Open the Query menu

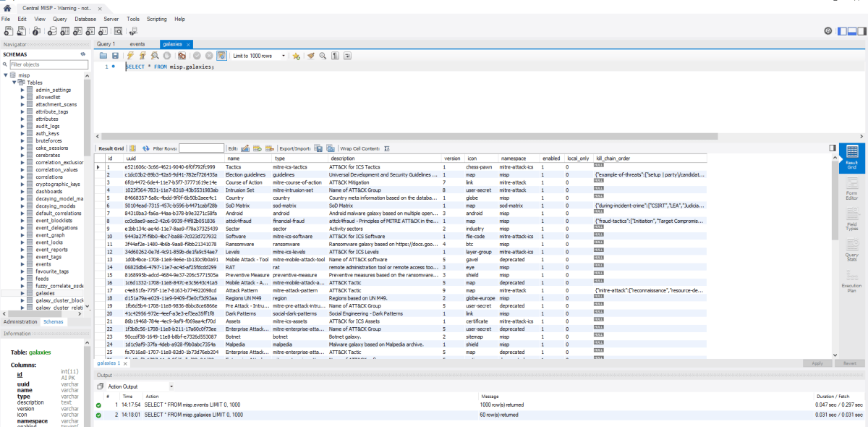coord(60,19)
